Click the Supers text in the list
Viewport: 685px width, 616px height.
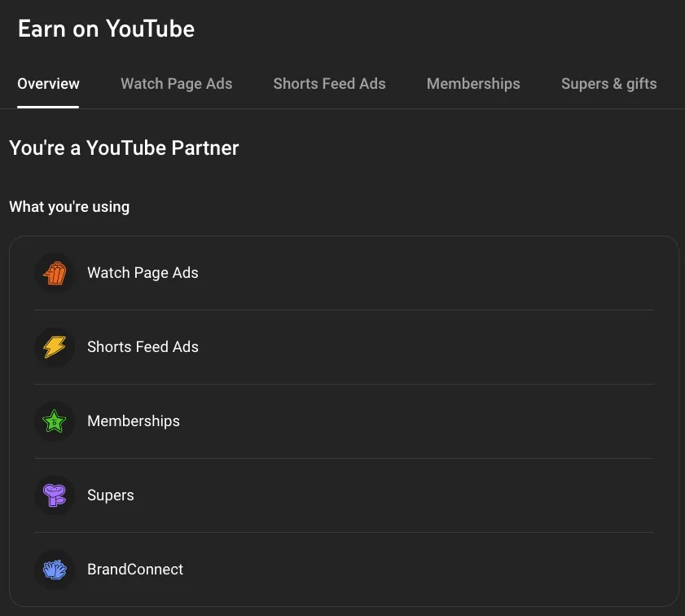tap(111, 495)
